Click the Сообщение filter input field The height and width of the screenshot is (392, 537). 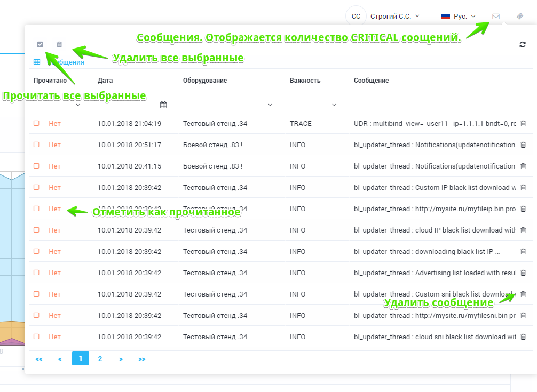[x=432, y=105]
